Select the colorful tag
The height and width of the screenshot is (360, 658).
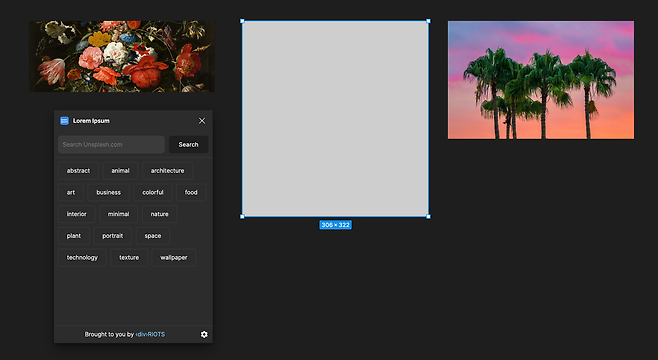[153, 193]
